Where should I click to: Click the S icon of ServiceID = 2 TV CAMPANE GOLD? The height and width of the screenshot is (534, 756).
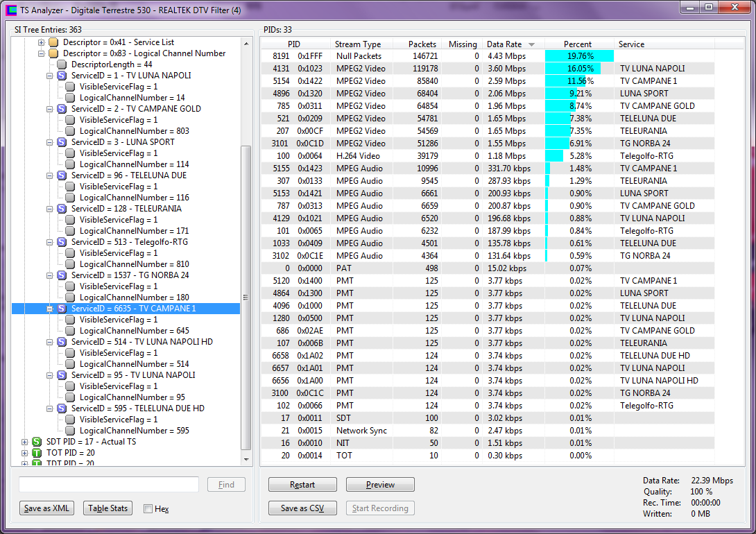62,109
